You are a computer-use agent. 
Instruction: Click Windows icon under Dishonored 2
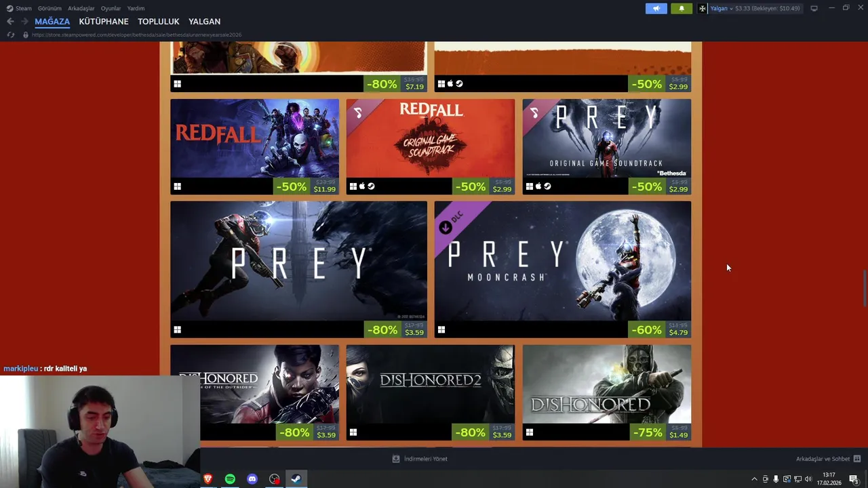(x=353, y=432)
